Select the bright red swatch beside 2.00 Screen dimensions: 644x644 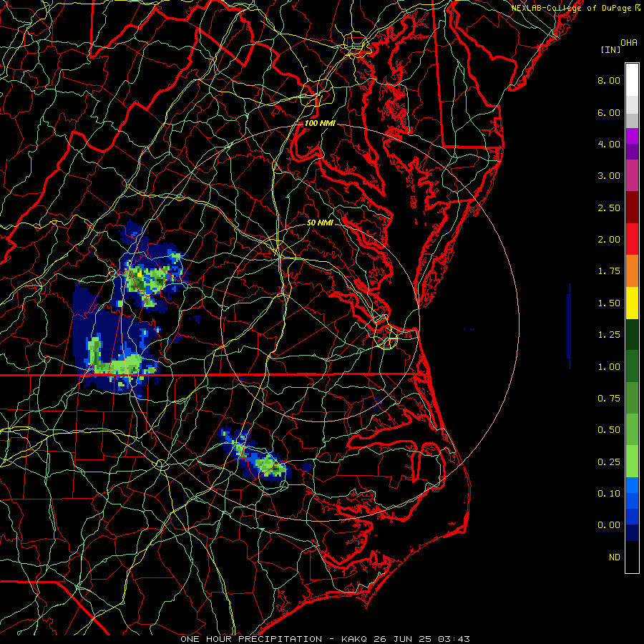pos(632,239)
